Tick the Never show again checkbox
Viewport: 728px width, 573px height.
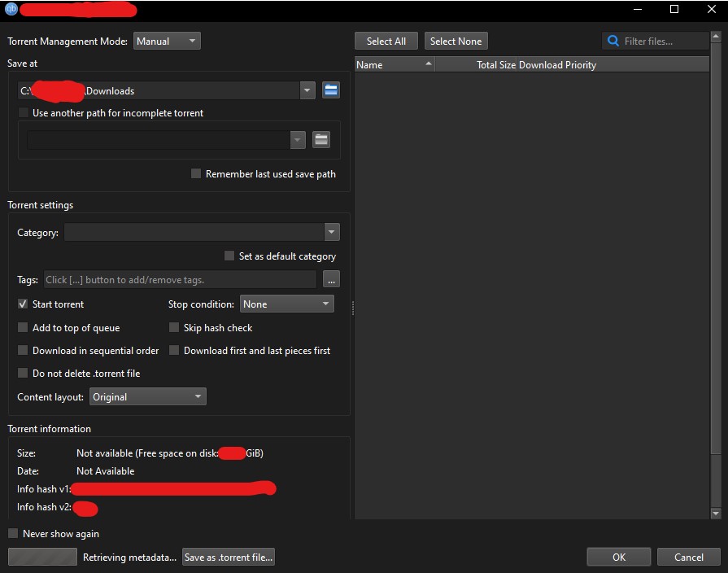coord(13,533)
